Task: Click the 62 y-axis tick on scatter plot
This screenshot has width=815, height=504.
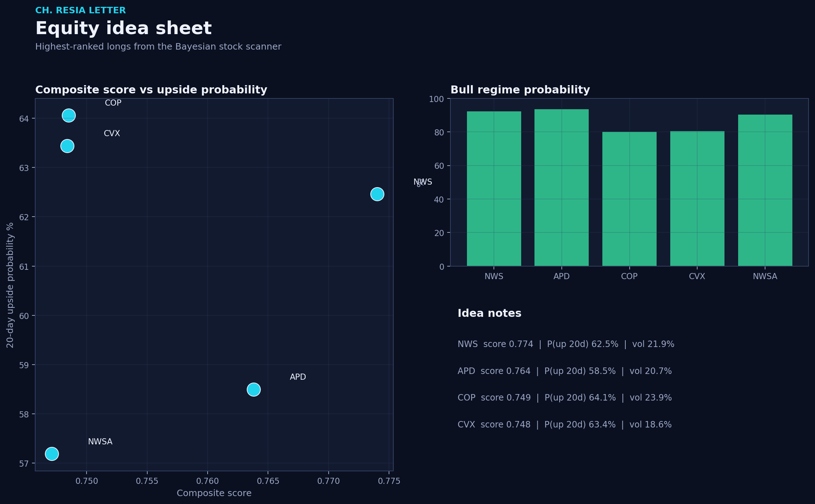Action: (24, 217)
